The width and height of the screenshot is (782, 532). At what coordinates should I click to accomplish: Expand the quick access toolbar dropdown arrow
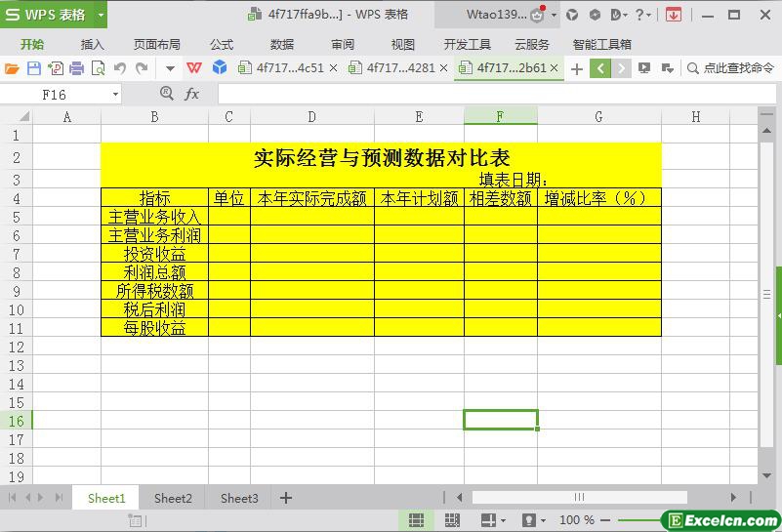tap(170, 68)
